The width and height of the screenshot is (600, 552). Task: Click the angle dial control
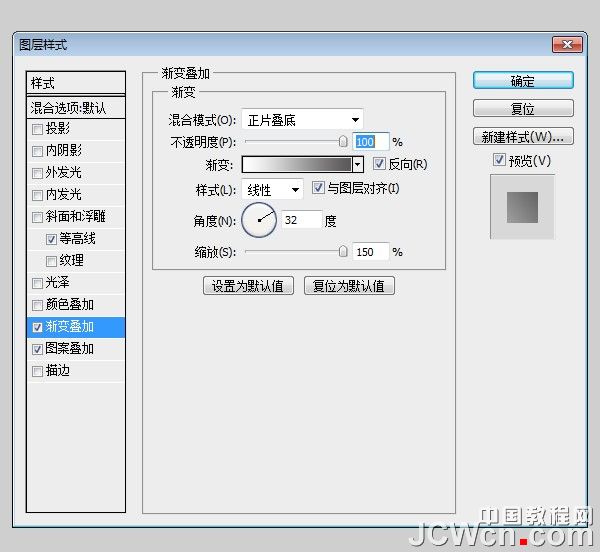[x=259, y=220]
